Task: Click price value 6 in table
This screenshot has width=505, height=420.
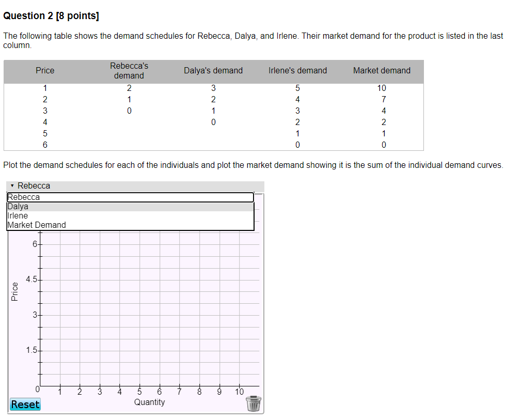Action: (45, 145)
